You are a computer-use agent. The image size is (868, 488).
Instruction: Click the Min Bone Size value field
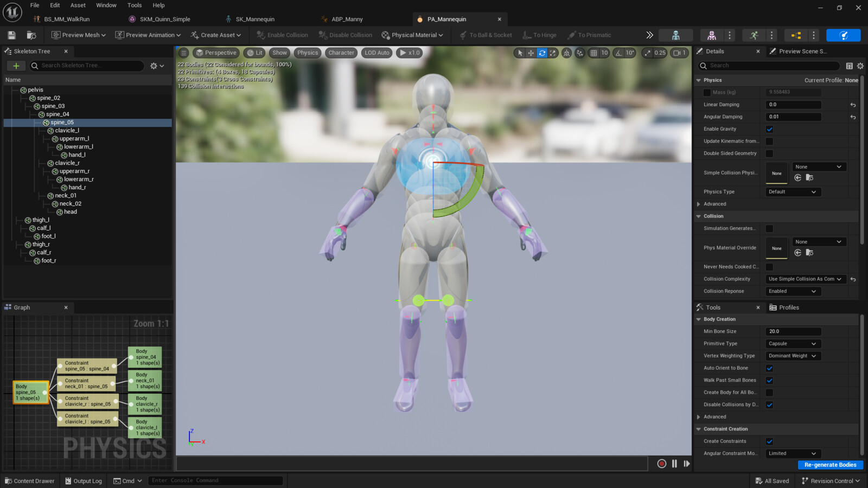coord(793,331)
